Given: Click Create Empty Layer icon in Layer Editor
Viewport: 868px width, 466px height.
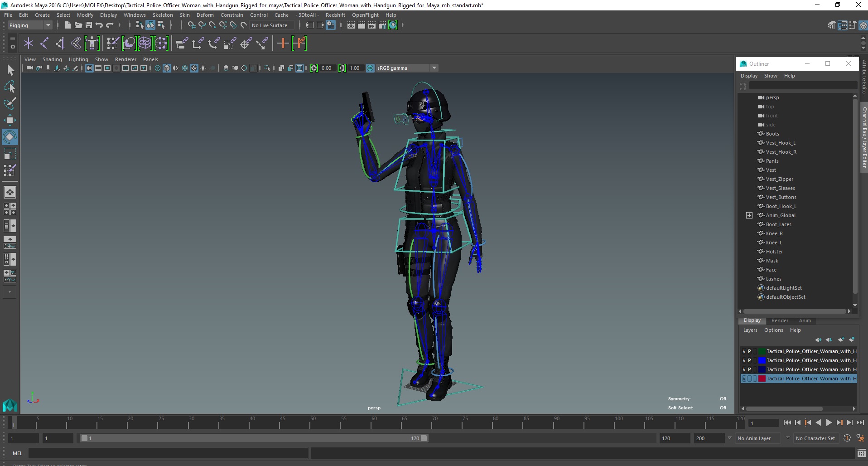Looking at the screenshot, I should pyautogui.click(x=841, y=340).
